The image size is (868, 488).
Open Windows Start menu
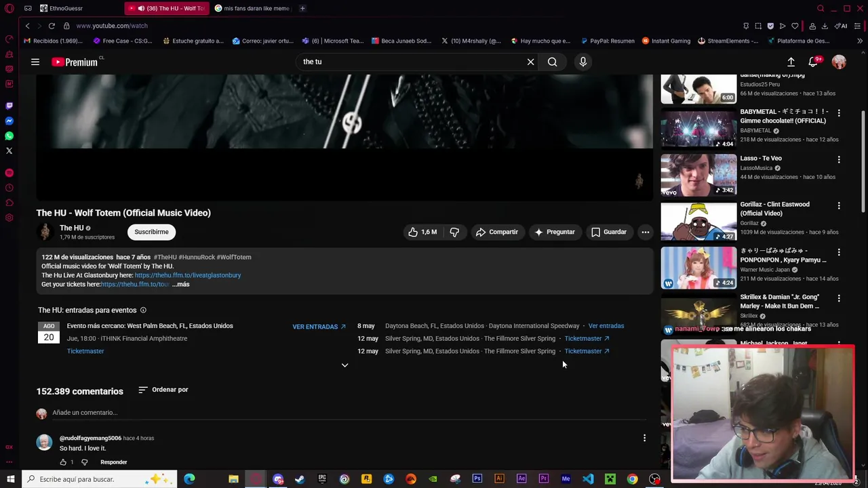click(10, 479)
